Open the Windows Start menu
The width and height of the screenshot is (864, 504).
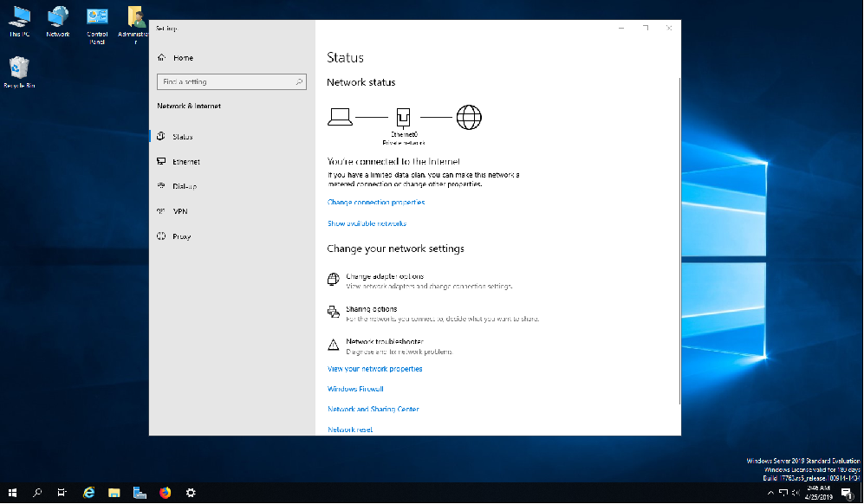(12, 493)
